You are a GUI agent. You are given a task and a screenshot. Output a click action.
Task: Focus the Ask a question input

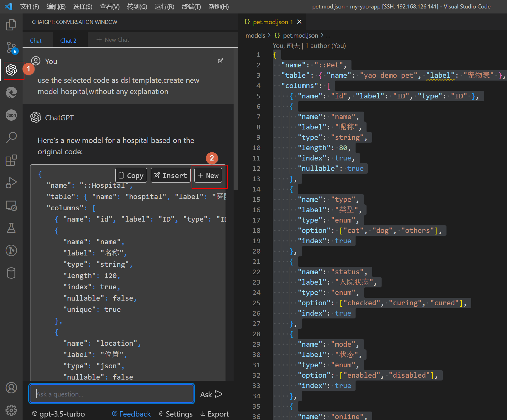[x=112, y=394]
